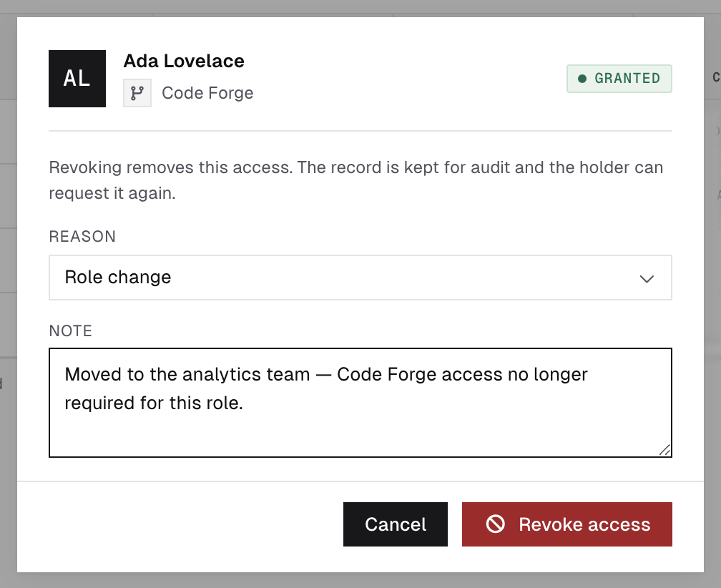Grab the note field resize handle
721x588 pixels.
click(664, 450)
